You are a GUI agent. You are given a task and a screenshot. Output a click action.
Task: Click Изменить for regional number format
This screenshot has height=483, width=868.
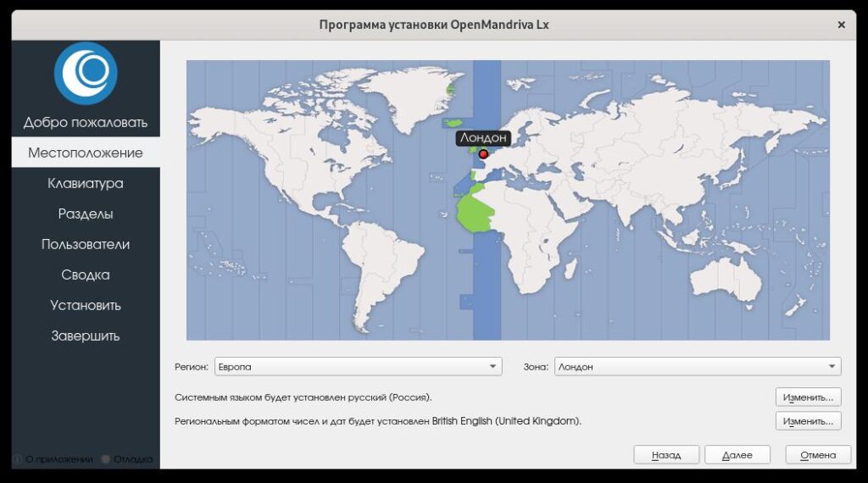(808, 421)
